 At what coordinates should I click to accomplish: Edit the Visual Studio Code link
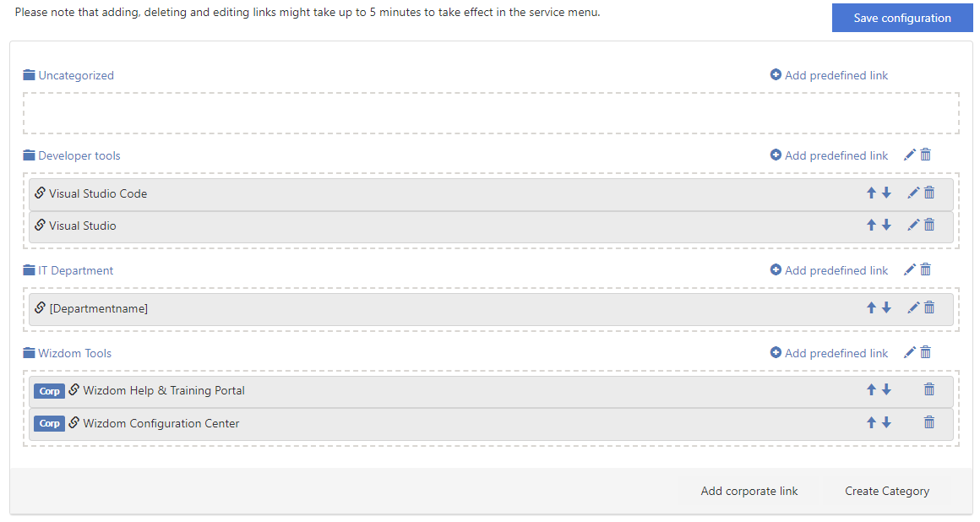pos(912,193)
